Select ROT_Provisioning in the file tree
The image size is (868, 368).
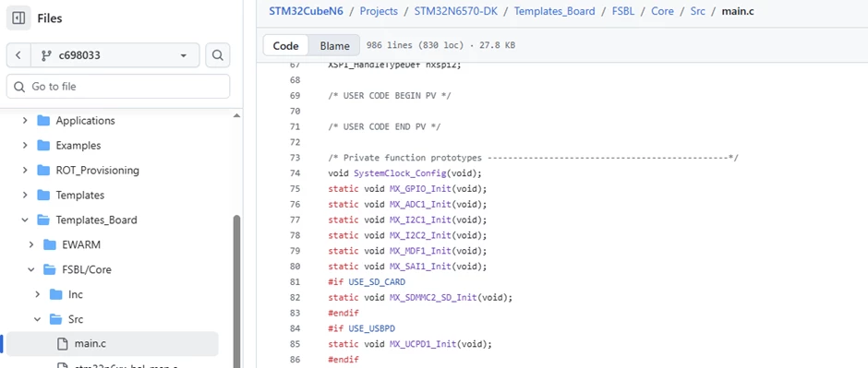(98, 171)
